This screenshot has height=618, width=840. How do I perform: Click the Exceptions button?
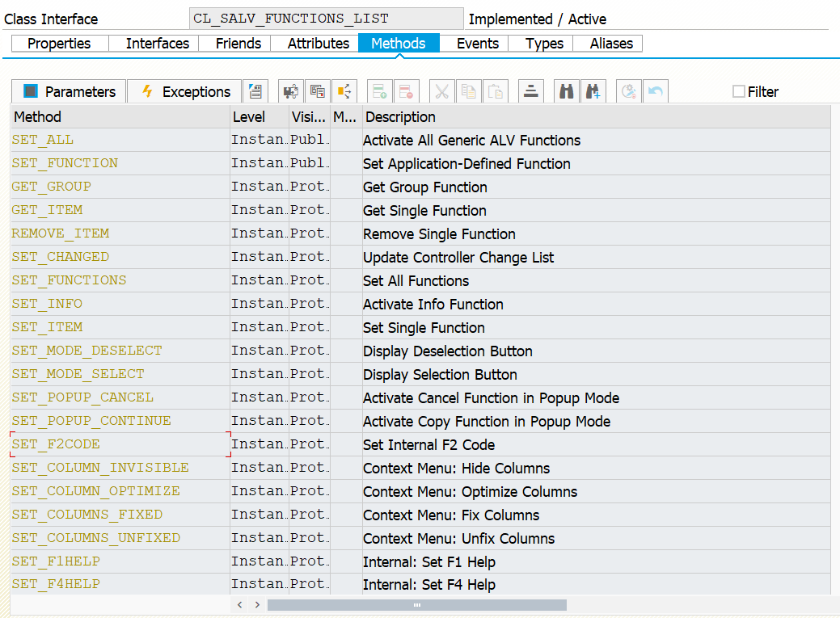(184, 91)
